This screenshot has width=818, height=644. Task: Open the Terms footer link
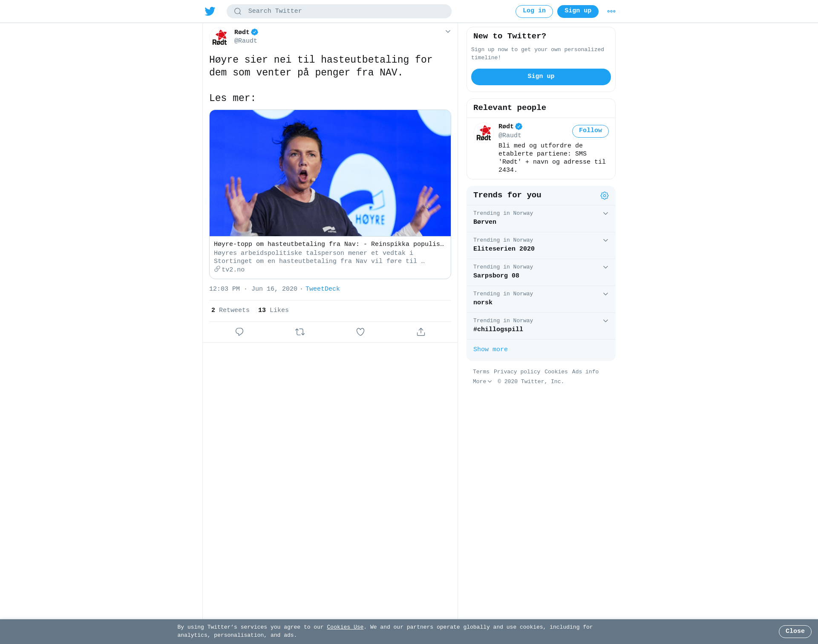click(481, 372)
